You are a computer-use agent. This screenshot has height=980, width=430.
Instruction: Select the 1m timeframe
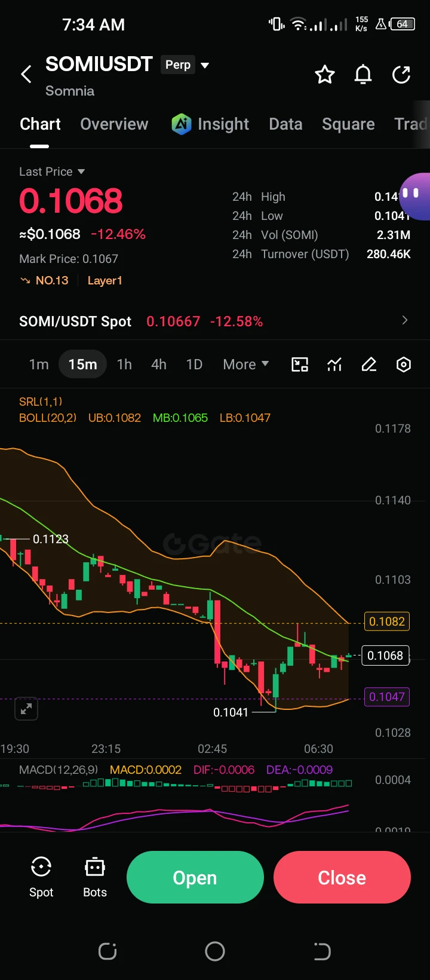tap(39, 365)
